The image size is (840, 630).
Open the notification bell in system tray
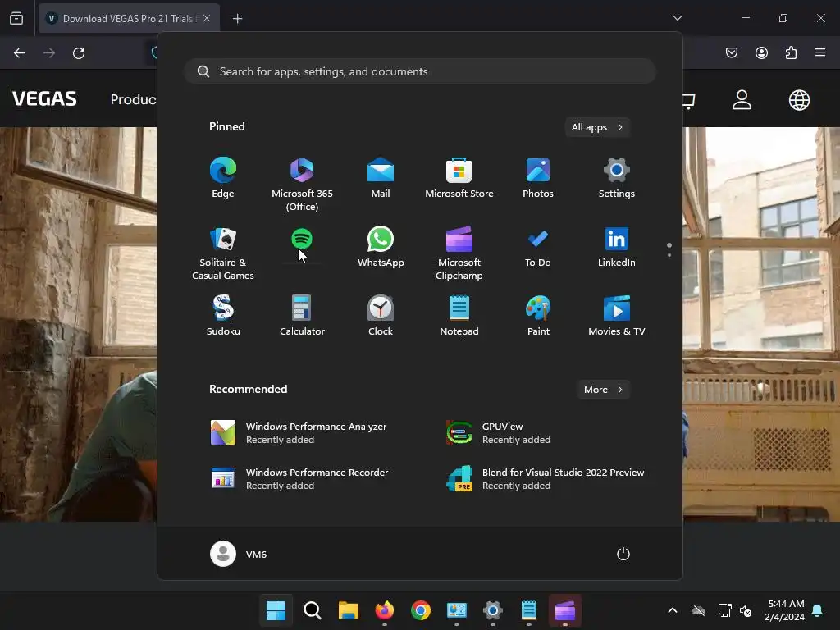click(x=818, y=610)
